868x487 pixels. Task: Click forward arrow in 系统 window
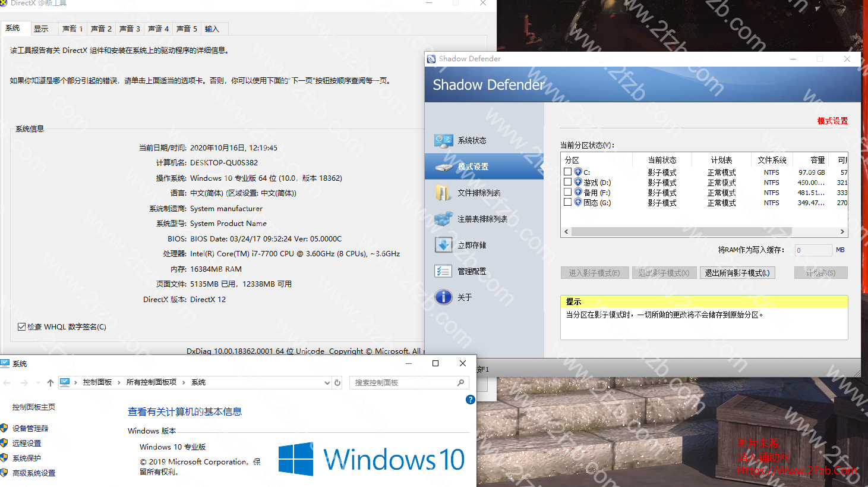click(24, 382)
